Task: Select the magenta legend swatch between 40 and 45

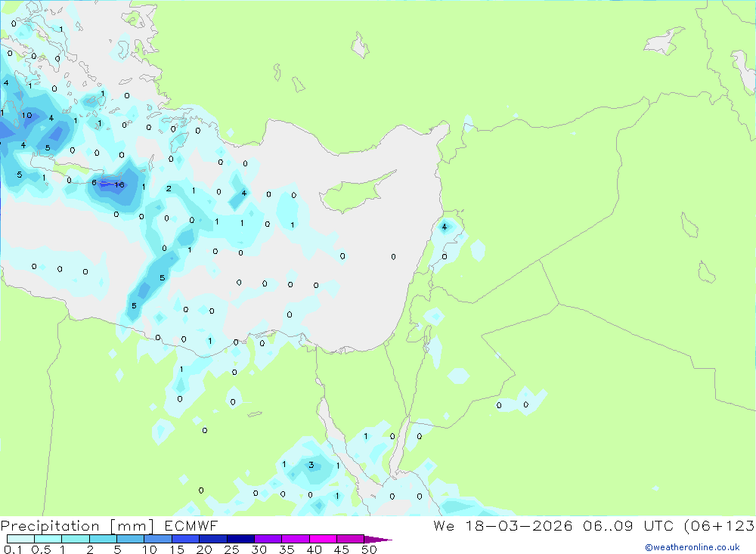Action: pyautogui.click(x=323, y=539)
